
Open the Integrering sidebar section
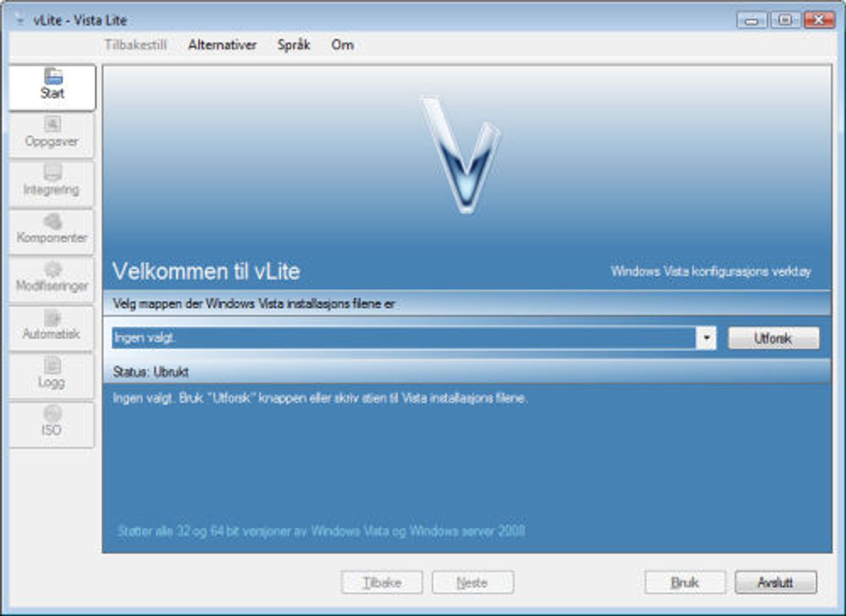tap(52, 184)
